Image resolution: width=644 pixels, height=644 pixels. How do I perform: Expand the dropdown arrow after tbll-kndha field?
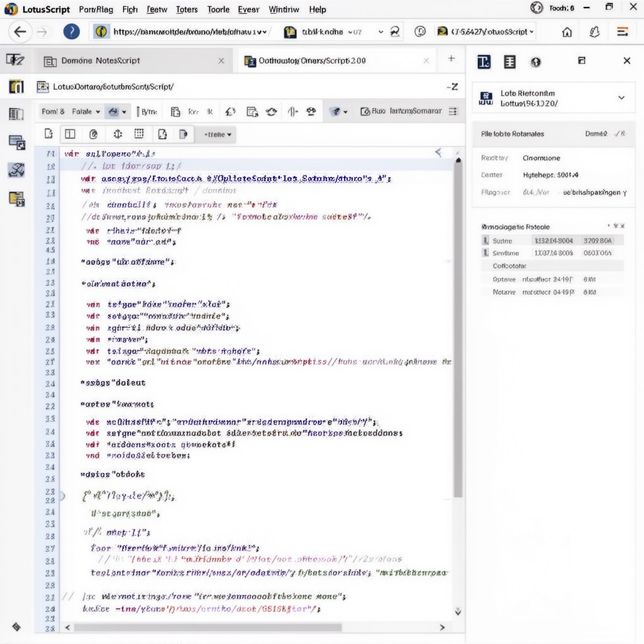(x=380, y=31)
